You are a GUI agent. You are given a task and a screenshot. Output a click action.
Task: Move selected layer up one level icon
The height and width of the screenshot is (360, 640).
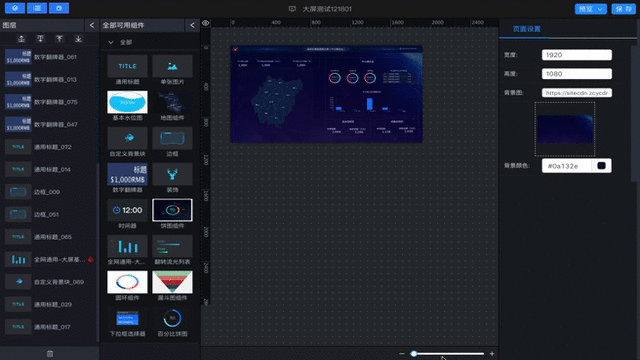(21, 39)
